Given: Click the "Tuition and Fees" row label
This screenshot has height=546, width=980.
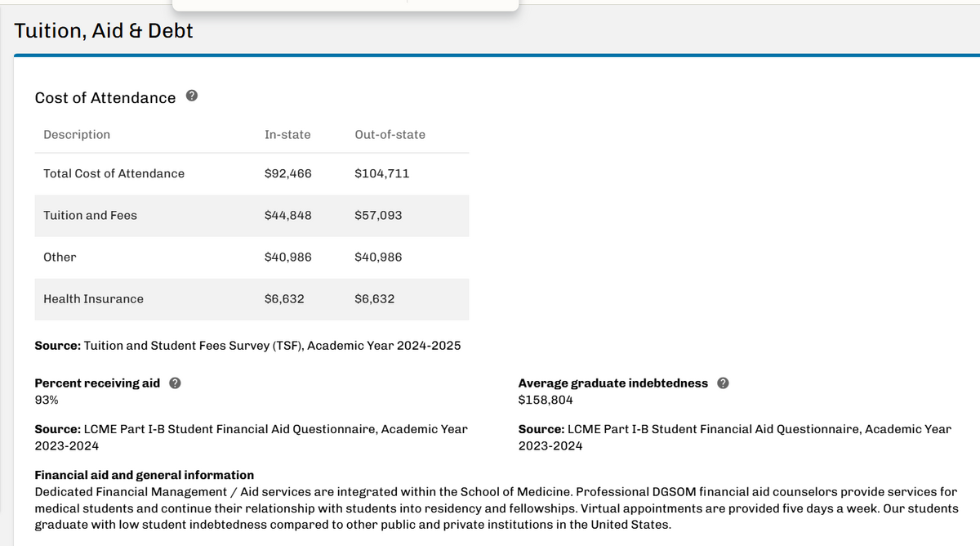Looking at the screenshot, I should pyautogui.click(x=91, y=215).
